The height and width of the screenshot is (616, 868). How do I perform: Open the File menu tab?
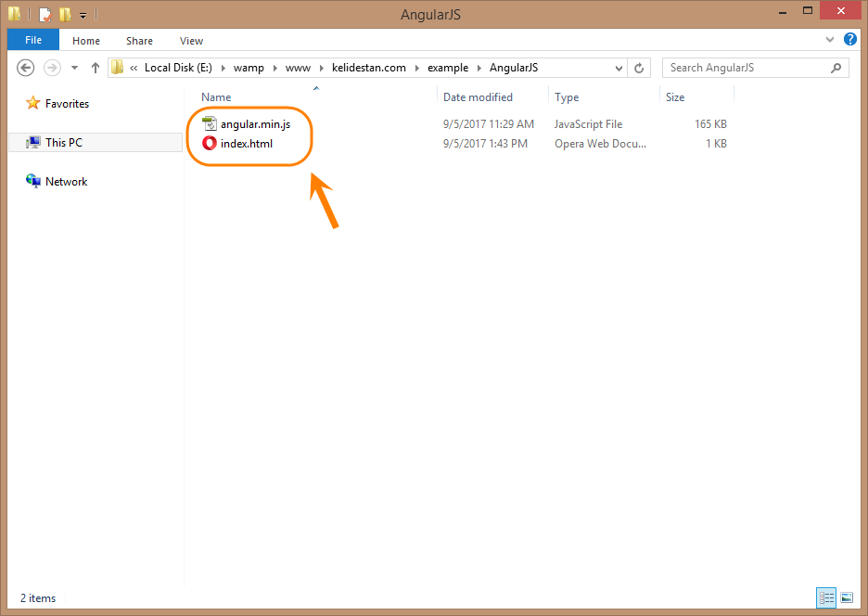click(33, 40)
